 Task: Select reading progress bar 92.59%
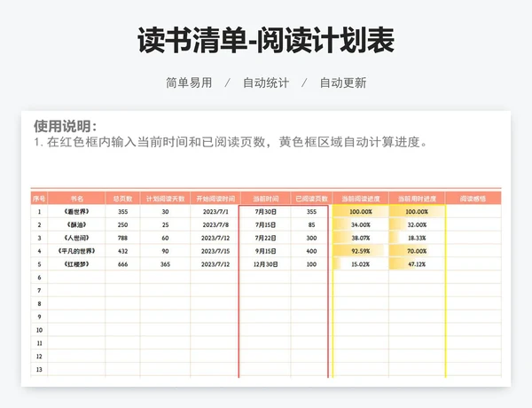point(361,251)
